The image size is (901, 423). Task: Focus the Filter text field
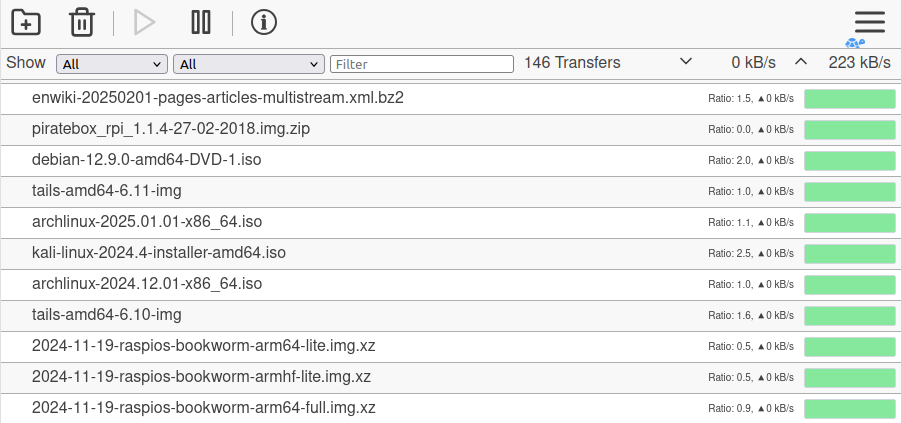422,64
